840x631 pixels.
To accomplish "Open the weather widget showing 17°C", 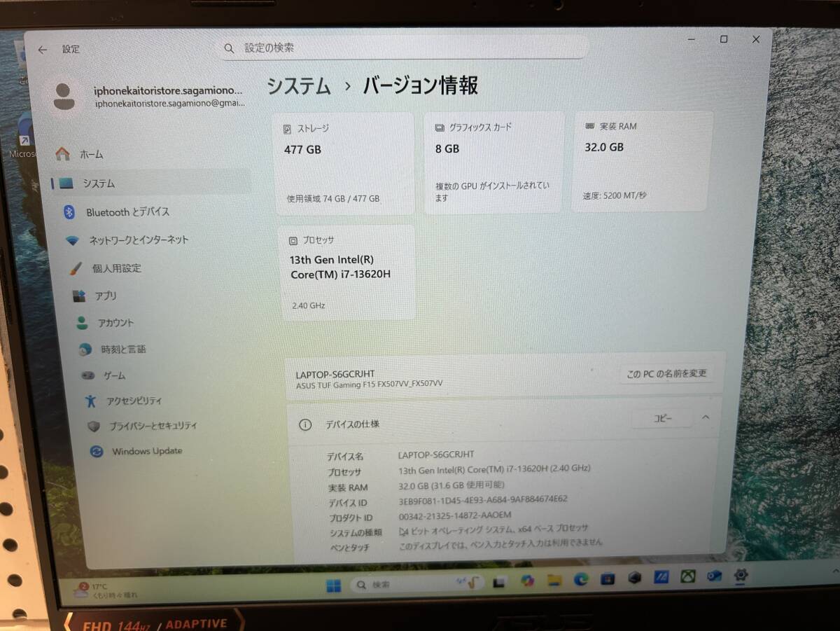I will pos(106,590).
